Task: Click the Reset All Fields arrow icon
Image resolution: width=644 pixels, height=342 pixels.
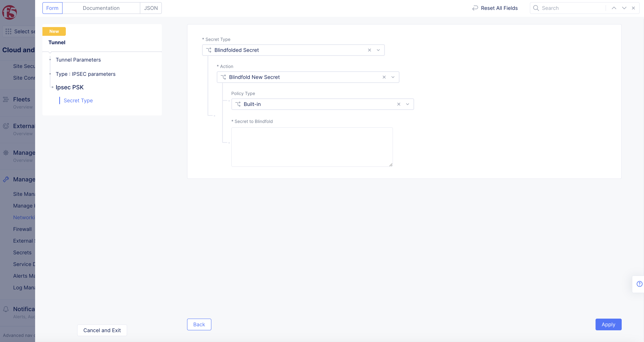Action: pos(475,8)
